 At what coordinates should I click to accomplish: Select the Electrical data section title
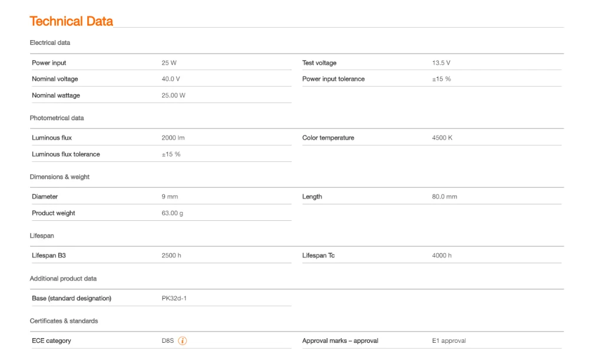(50, 42)
